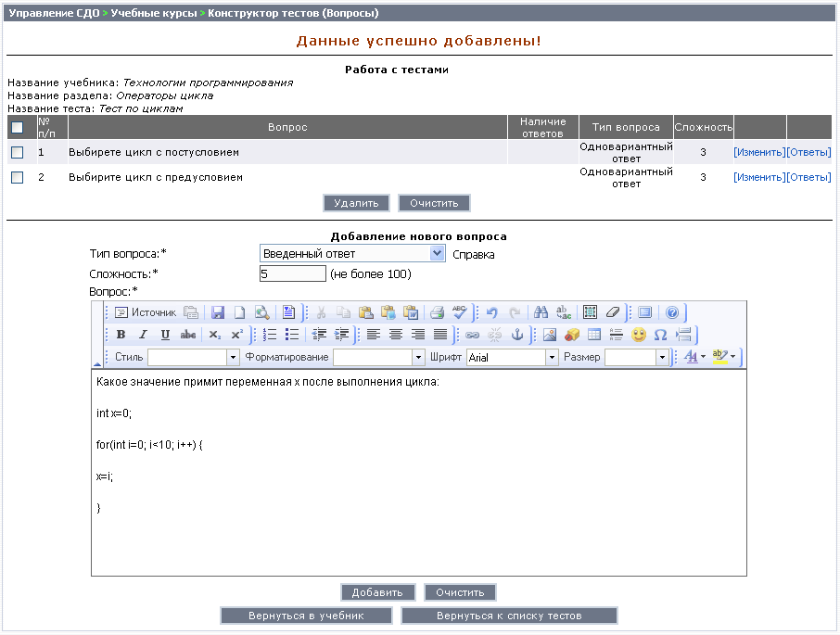
Task: Toggle italic text formatting
Action: click(143, 335)
